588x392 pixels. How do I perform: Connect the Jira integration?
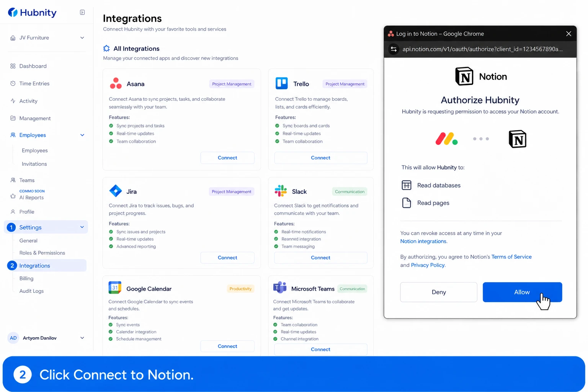227,258
